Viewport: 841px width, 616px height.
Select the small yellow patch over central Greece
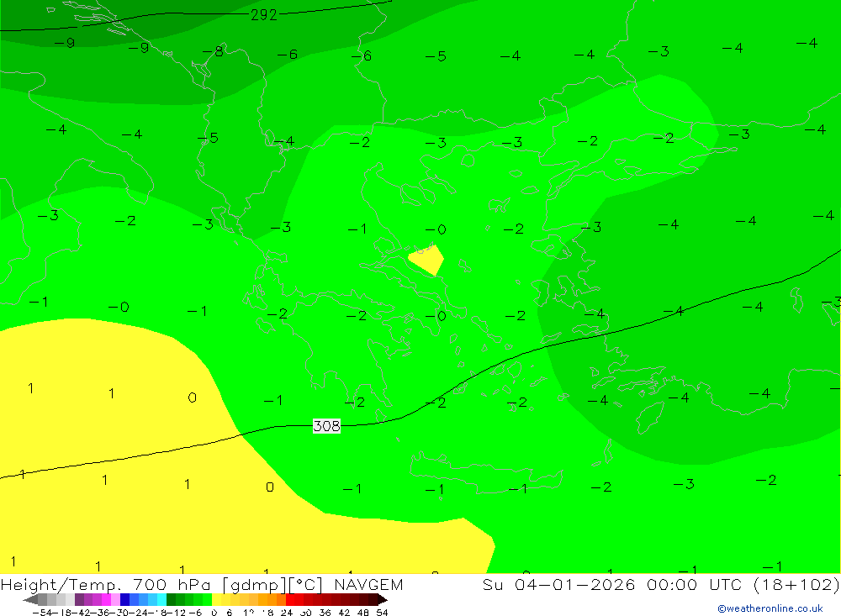[x=426, y=260]
